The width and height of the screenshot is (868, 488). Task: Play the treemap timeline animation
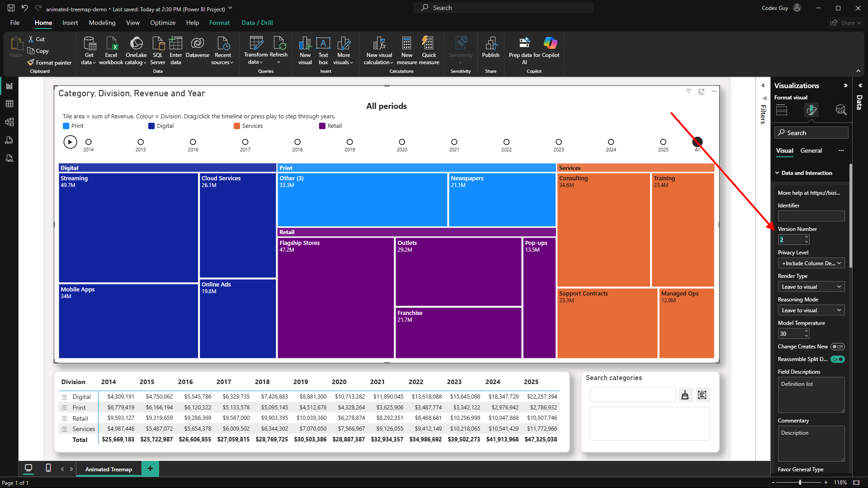pyautogui.click(x=70, y=142)
